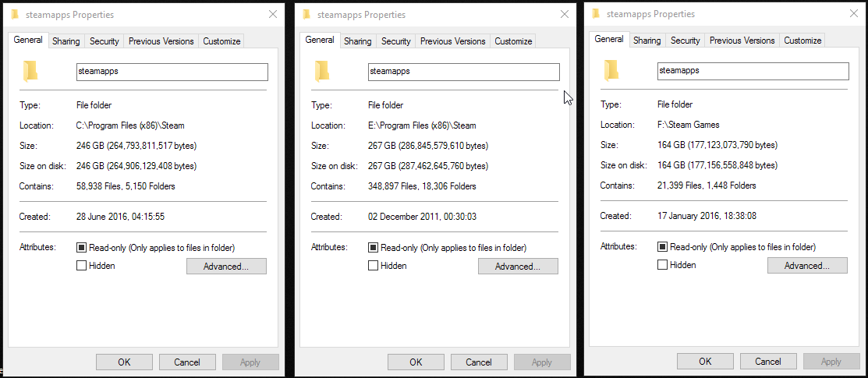Open the Sharing tab in C: drive window
The image size is (868, 378).
(66, 41)
